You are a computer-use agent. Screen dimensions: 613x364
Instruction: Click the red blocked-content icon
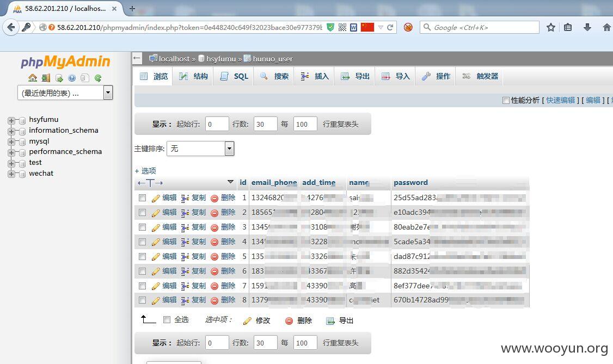[408, 27]
